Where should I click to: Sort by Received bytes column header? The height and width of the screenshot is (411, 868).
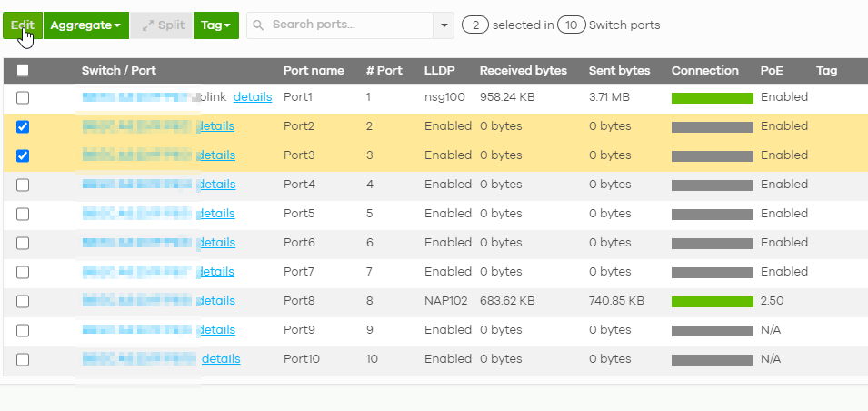[523, 71]
